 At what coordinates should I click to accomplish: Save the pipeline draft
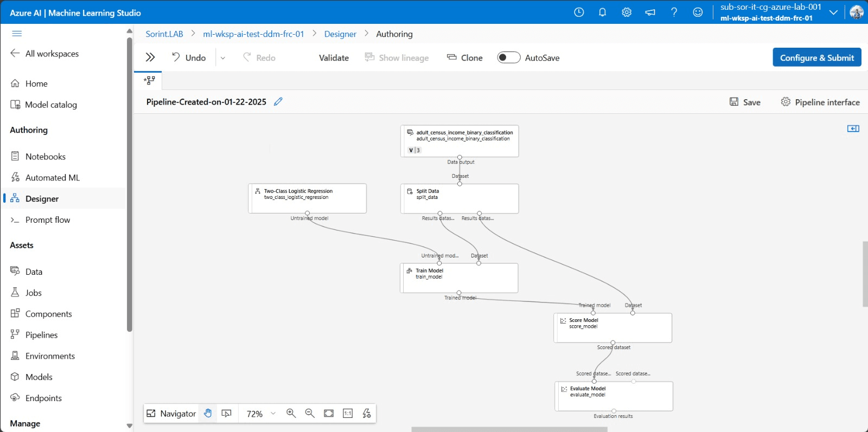pyautogui.click(x=745, y=102)
